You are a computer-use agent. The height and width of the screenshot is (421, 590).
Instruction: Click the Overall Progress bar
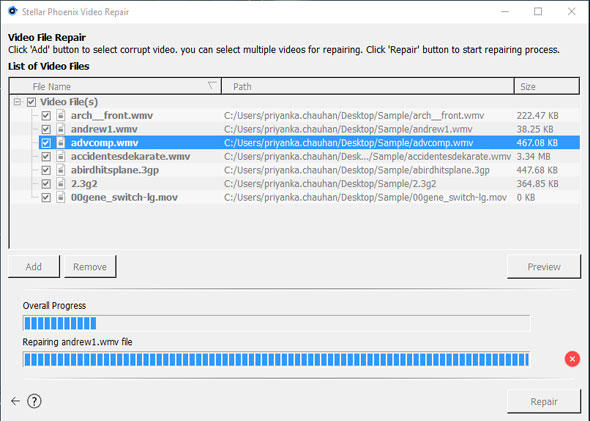(x=276, y=323)
